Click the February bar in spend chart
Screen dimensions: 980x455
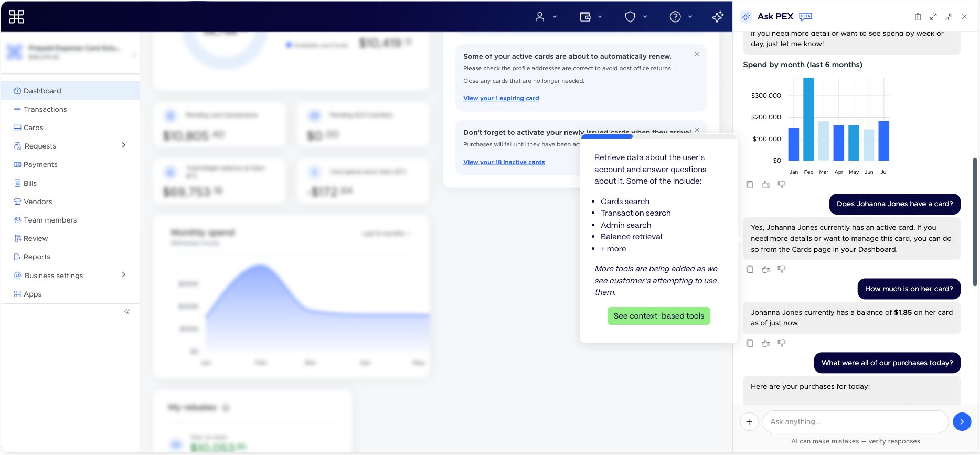pos(808,119)
